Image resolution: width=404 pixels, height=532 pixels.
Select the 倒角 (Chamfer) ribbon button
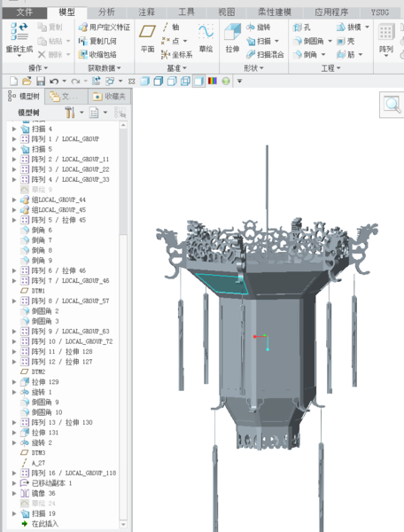(x=306, y=54)
